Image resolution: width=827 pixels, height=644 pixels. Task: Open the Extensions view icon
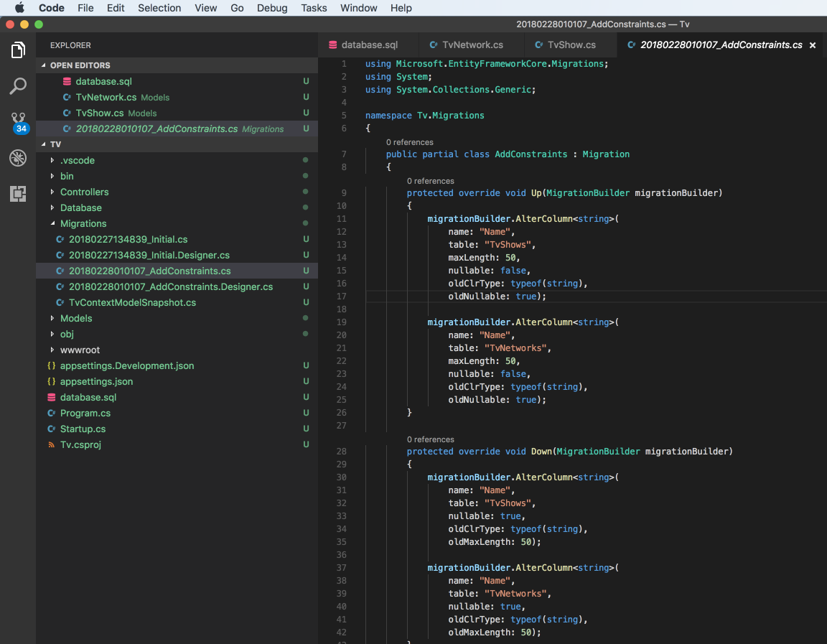coord(18,193)
